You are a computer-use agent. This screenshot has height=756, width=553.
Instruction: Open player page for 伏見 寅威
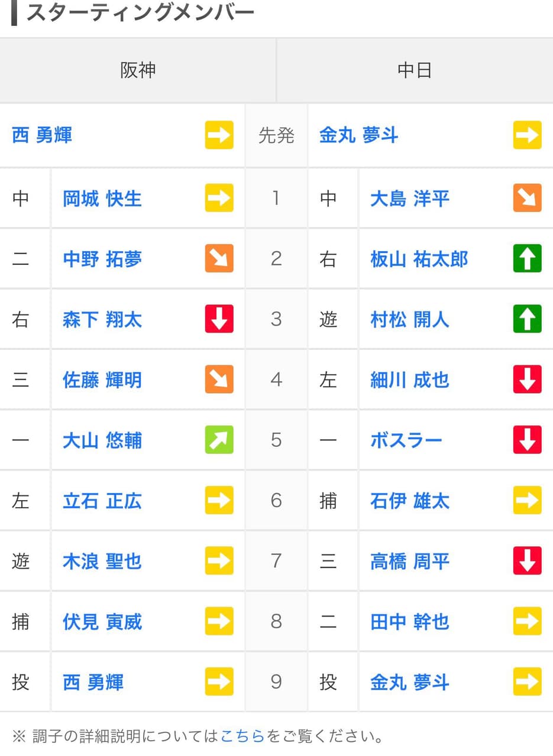coord(102,622)
